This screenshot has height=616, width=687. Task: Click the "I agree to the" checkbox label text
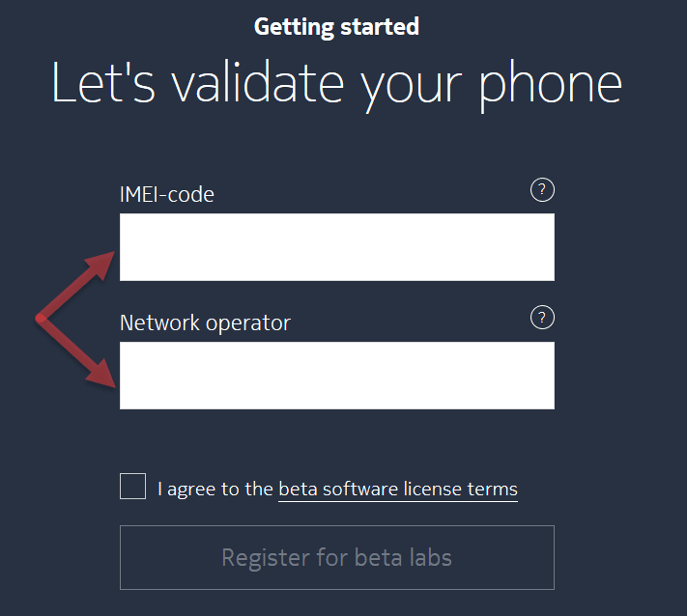point(215,490)
